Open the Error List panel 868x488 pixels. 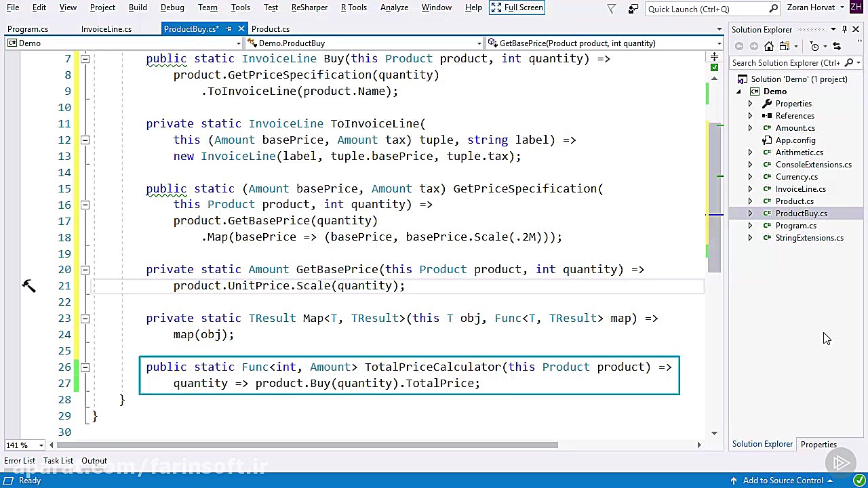pos(20,461)
